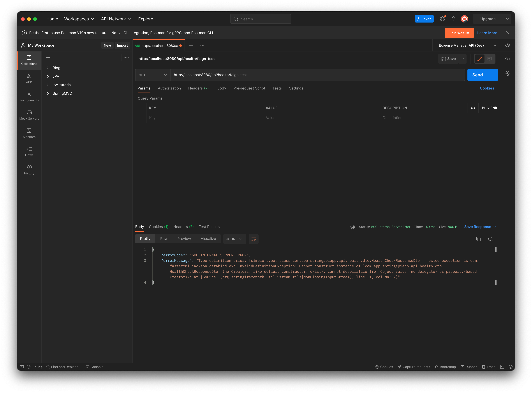
Task: Select Preview response view
Action: coord(184,239)
